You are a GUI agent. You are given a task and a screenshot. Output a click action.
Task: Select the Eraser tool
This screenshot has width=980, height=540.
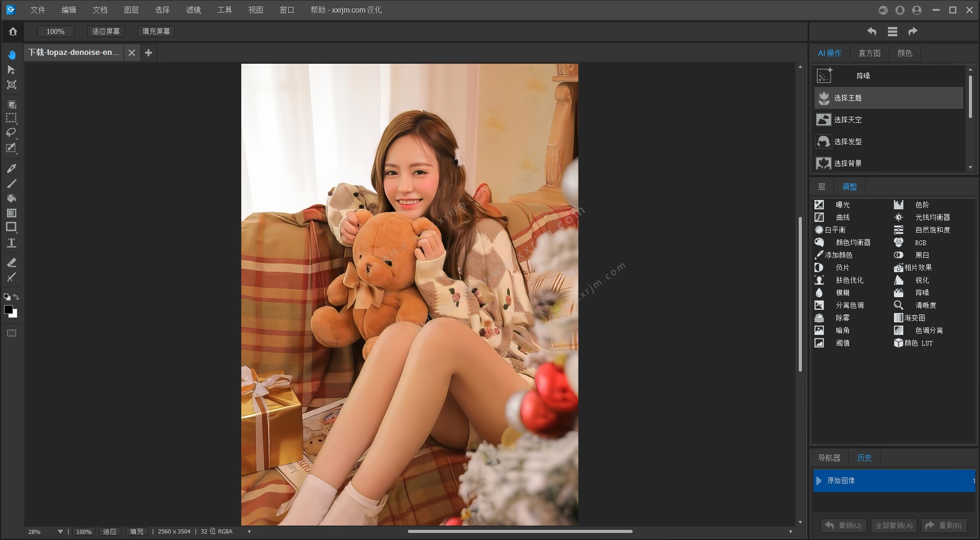tap(12, 262)
